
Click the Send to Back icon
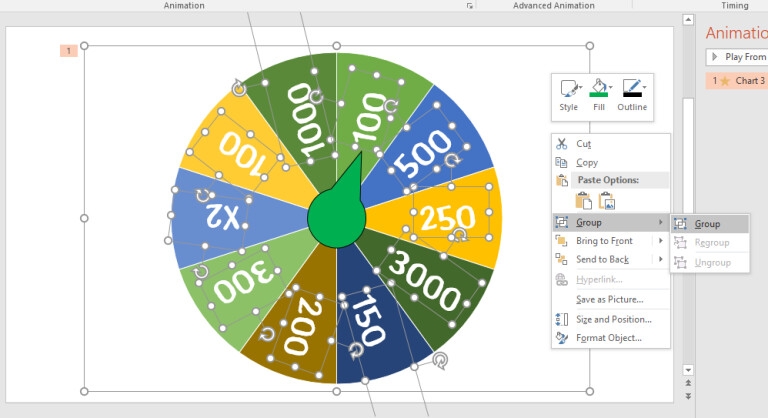pos(561,259)
